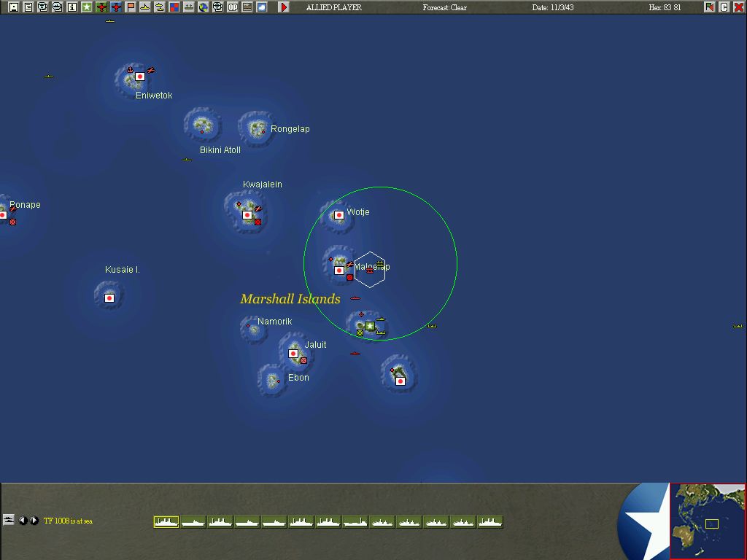Select Japanese flag on island southeast of Jaluit

pyautogui.click(x=400, y=381)
